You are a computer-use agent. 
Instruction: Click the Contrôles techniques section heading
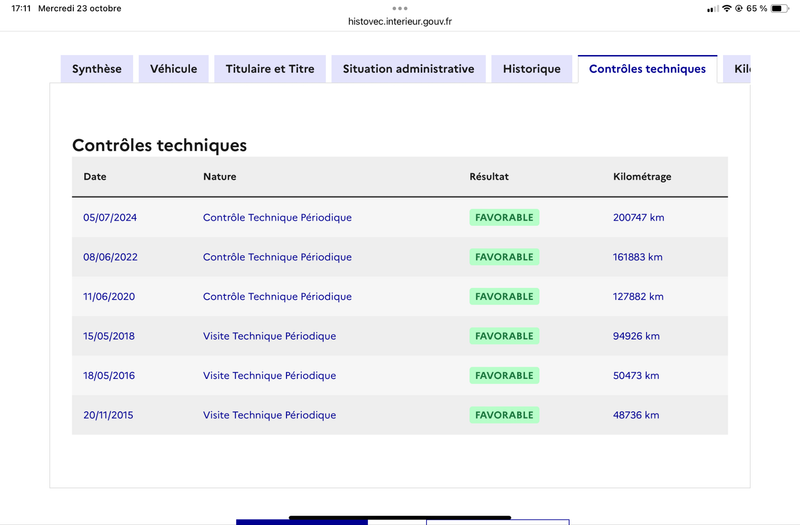(159, 145)
